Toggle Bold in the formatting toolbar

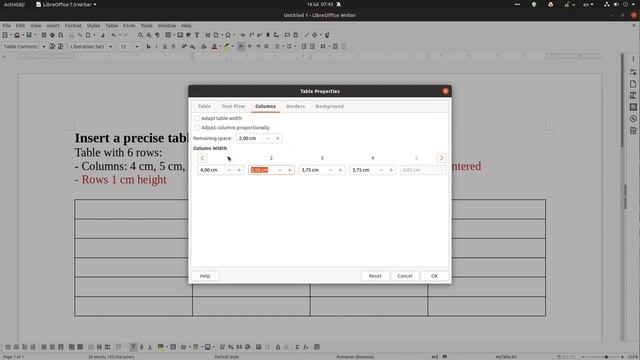(148, 47)
